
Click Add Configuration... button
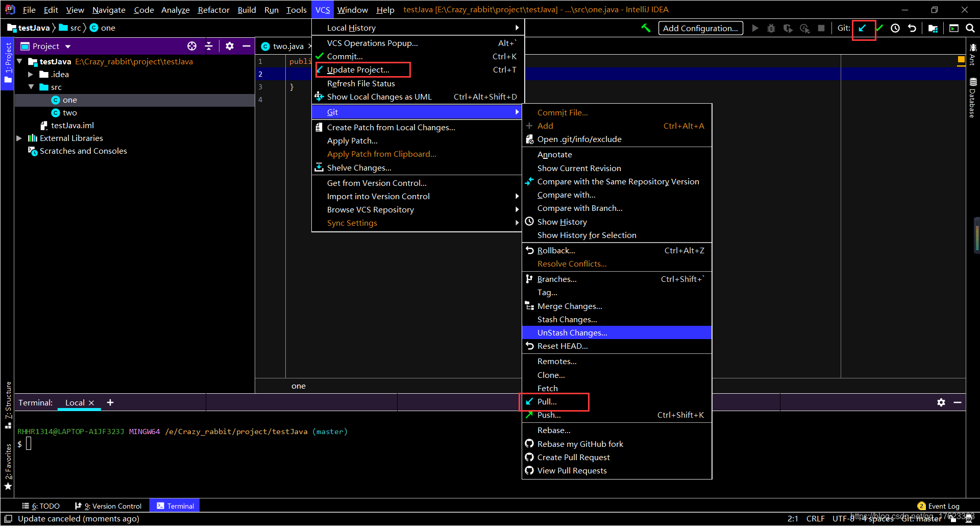(x=700, y=28)
